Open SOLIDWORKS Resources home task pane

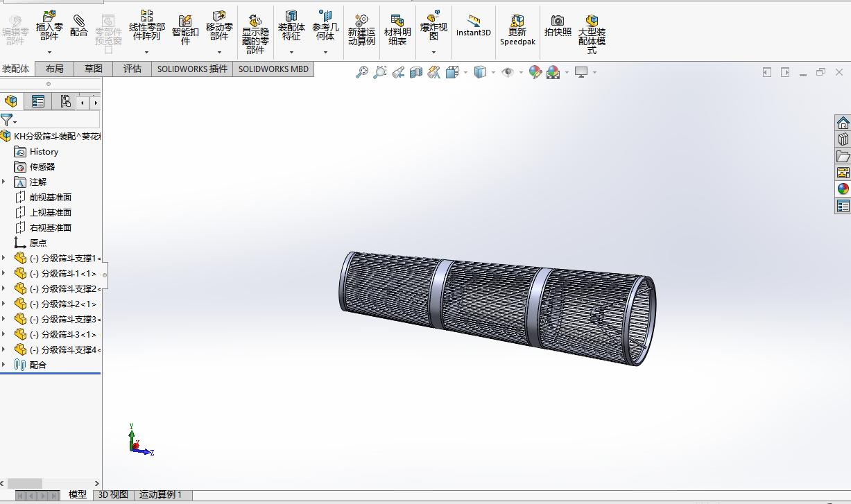(843, 123)
